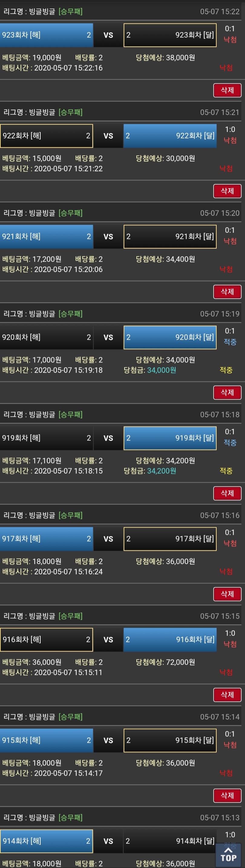Select the 920회차 [달] option
245x868 pixels.
[x=170, y=337]
